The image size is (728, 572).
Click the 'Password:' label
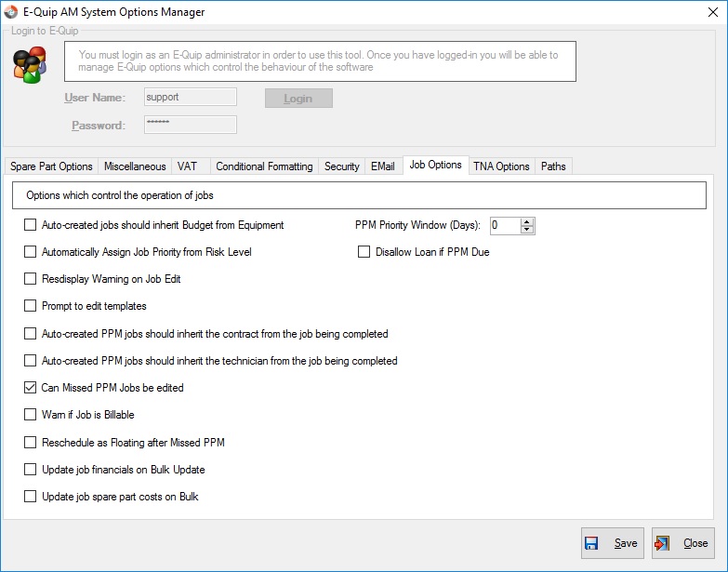[x=99, y=126]
